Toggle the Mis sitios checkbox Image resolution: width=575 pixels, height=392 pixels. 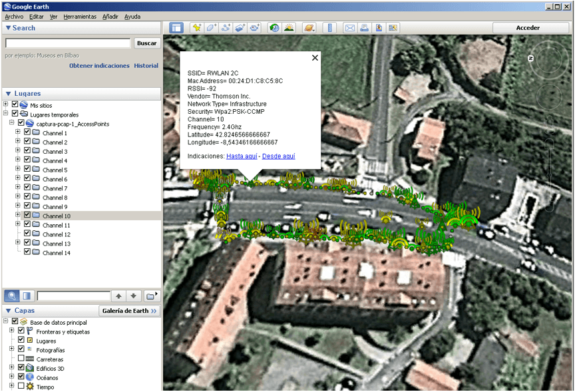tap(15, 104)
